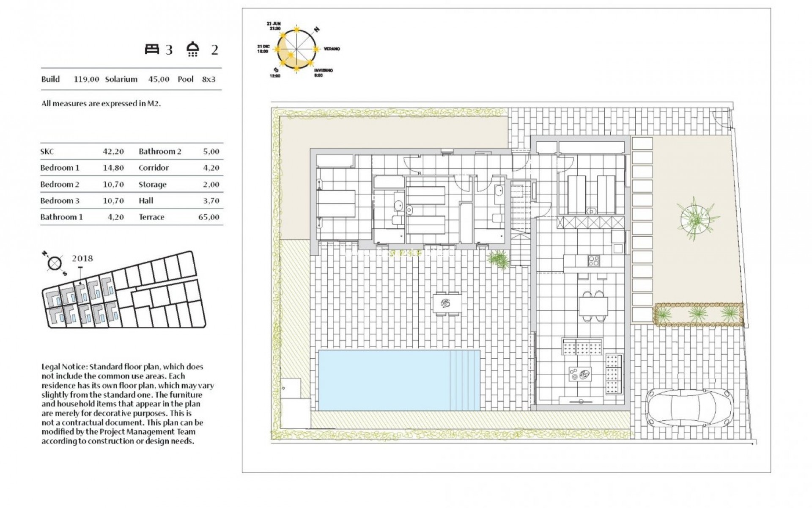Viewport: 812px width, 508px height.
Task: Click the car in the driveway
Action: (x=690, y=409)
